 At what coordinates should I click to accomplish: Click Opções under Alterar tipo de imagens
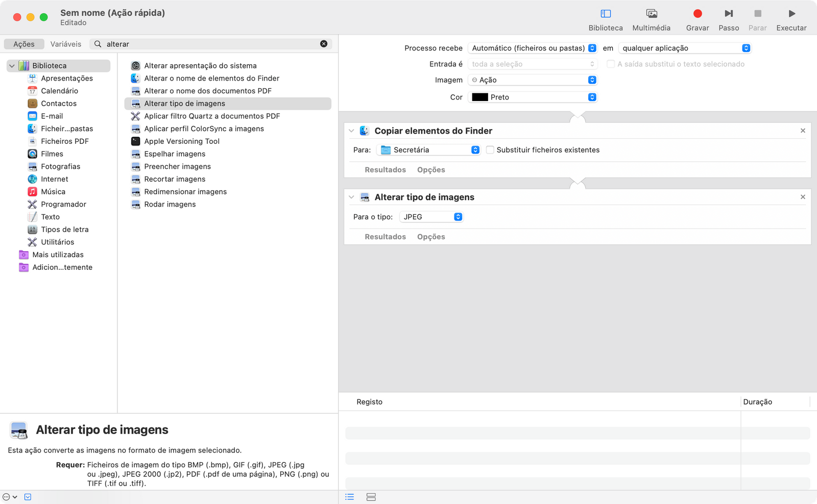point(431,237)
